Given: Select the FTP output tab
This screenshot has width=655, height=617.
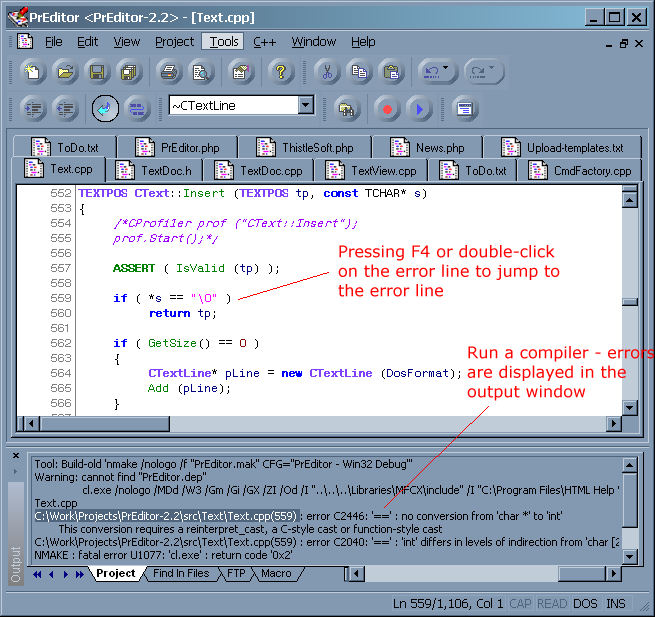Looking at the screenshot, I should point(236,573).
